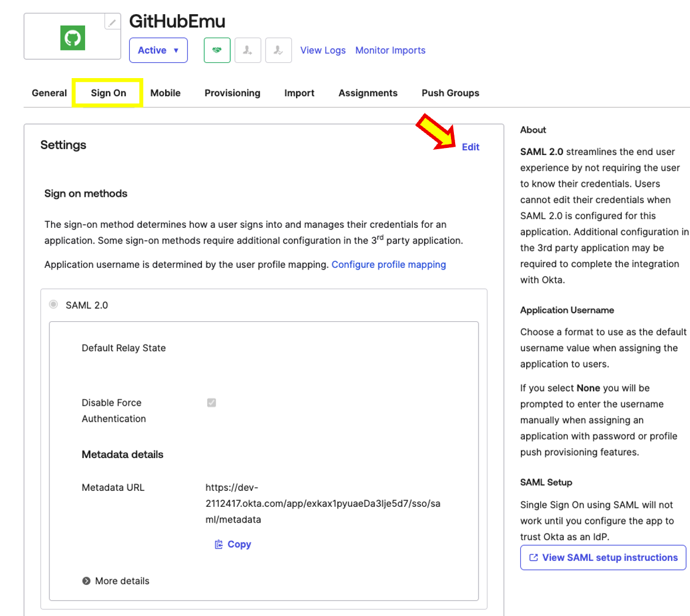Click Edit in Settings panel
The height and width of the screenshot is (616, 690).
(x=470, y=147)
